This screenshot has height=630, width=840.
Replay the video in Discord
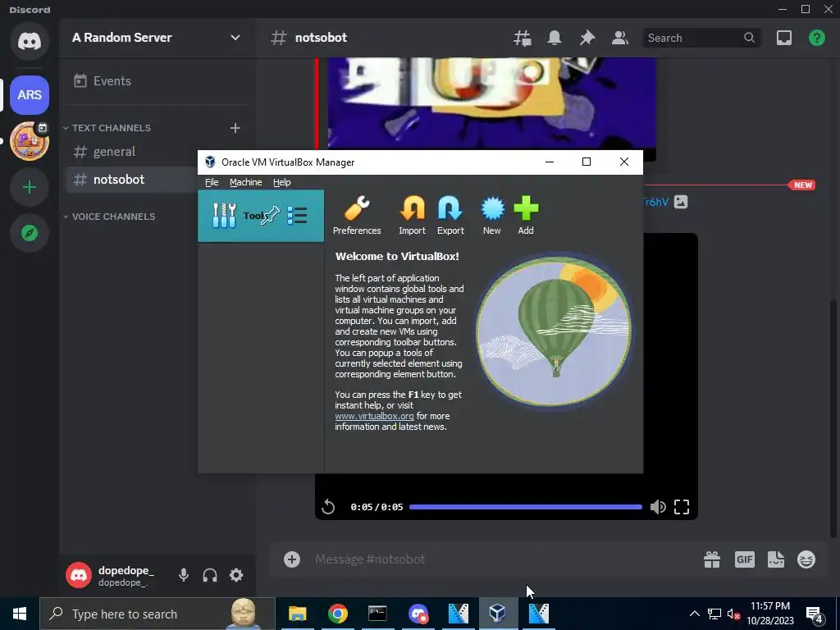click(328, 507)
